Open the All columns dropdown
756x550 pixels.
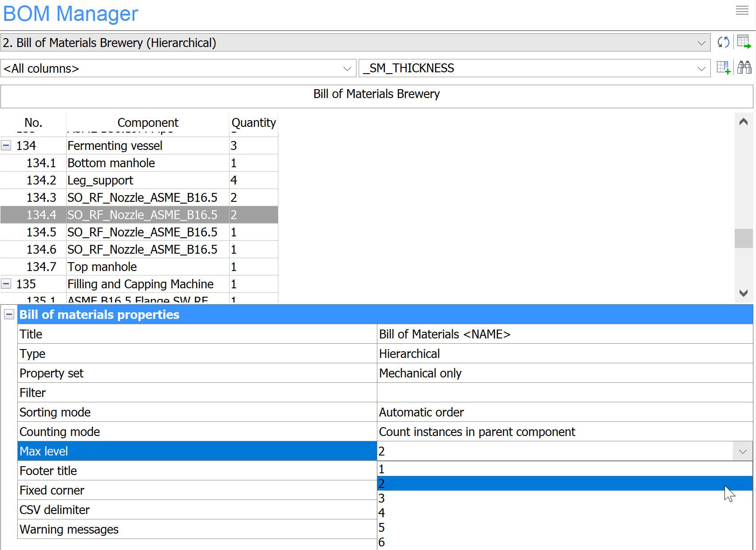(347, 69)
